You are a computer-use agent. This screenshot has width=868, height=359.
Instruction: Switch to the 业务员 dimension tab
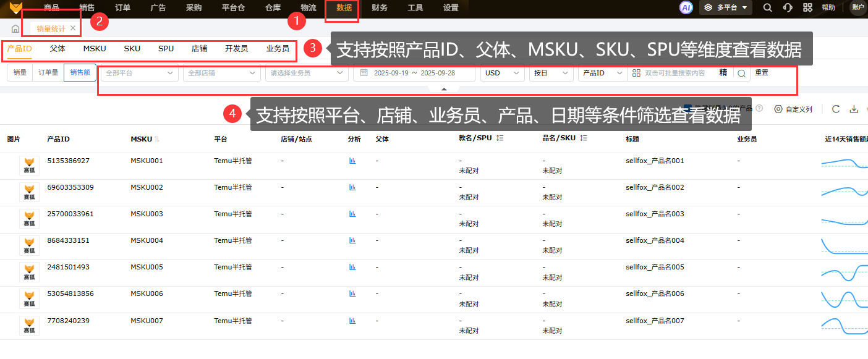click(x=278, y=48)
